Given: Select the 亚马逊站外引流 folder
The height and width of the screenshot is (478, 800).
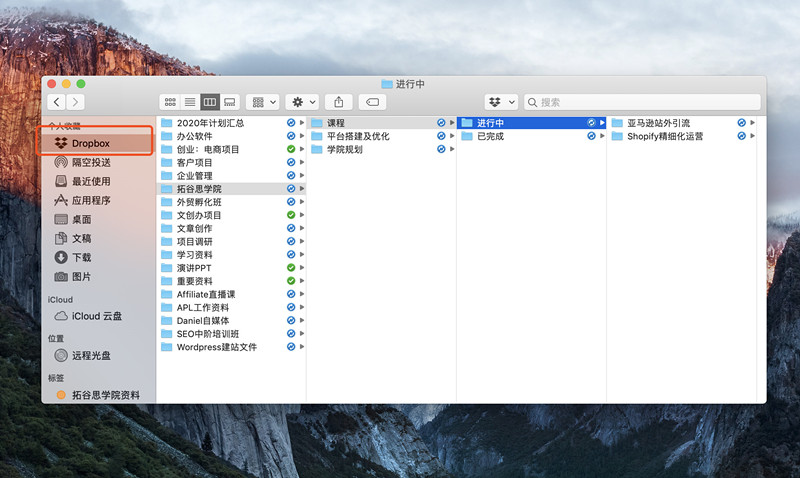Looking at the screenshot, I should pos(682,123).
